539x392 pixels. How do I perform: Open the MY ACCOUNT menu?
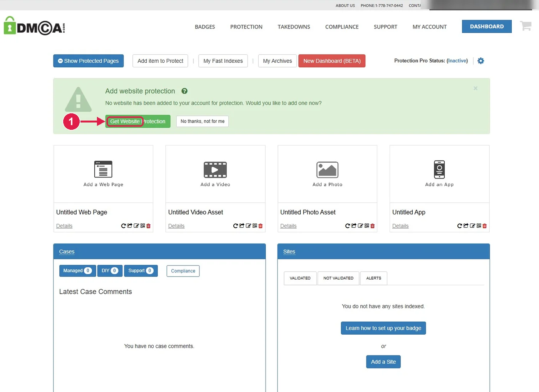pos(430,27)
